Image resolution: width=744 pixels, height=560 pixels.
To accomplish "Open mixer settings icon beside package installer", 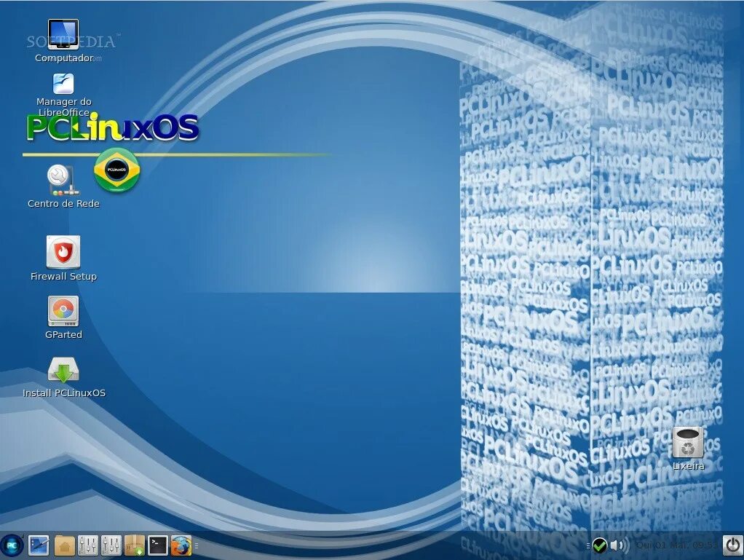I will [x=111, y=545].
